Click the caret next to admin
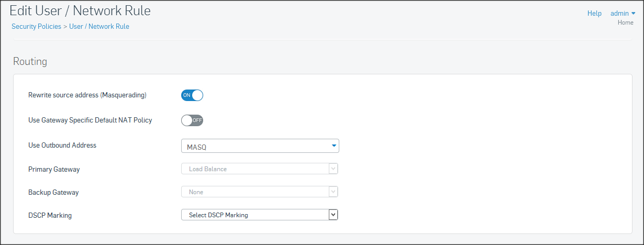The image size is (644, 245). point(633,14)
